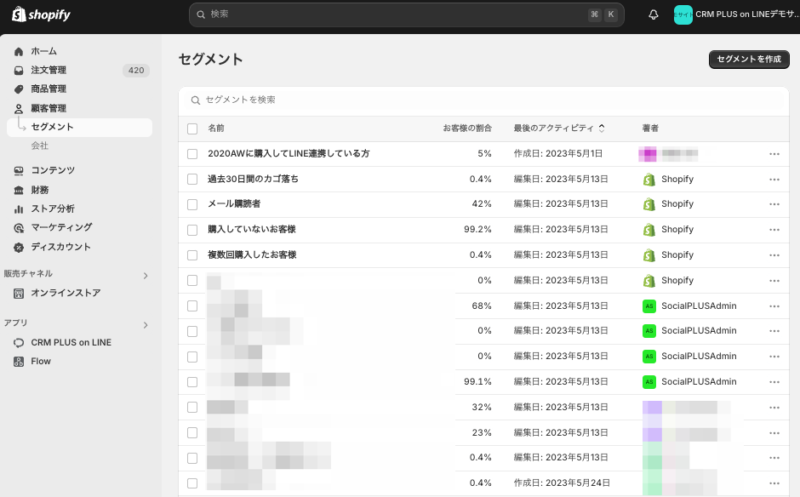Go to コンテンツ in the sidebar
The height and width of the screenshot is (497, 800).
52,171
